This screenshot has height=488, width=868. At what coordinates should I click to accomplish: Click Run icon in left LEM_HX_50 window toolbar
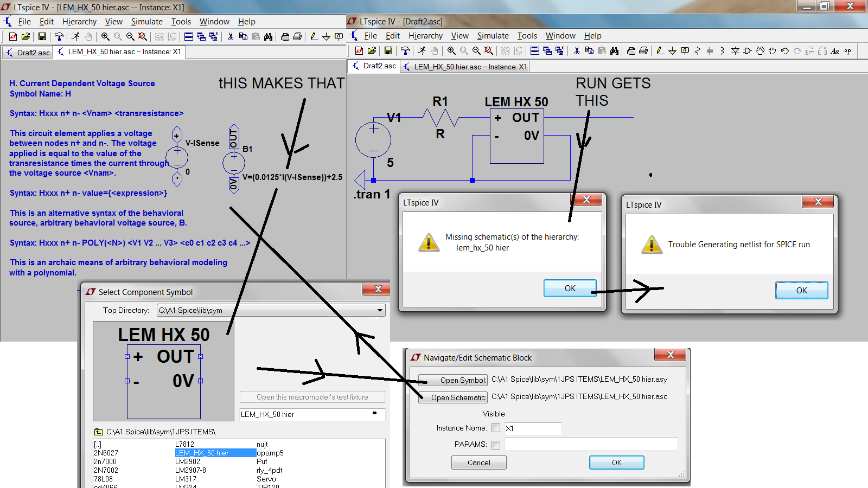75,36
